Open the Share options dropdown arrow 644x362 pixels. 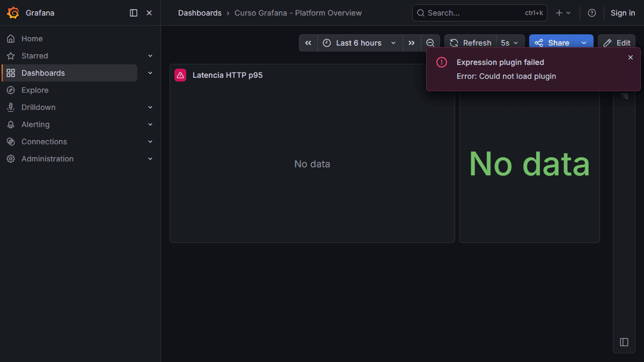coord(584,43)
